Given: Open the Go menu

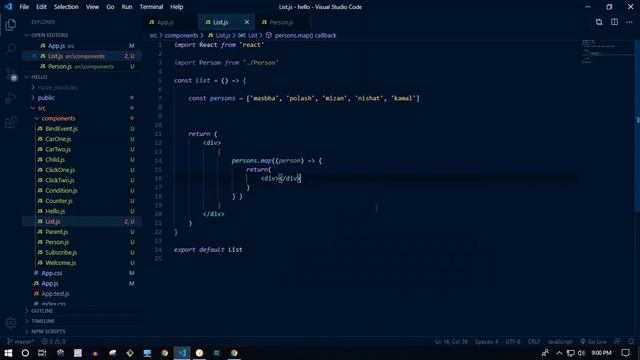Looking at the screenshot, I should (x=110, y=7).
